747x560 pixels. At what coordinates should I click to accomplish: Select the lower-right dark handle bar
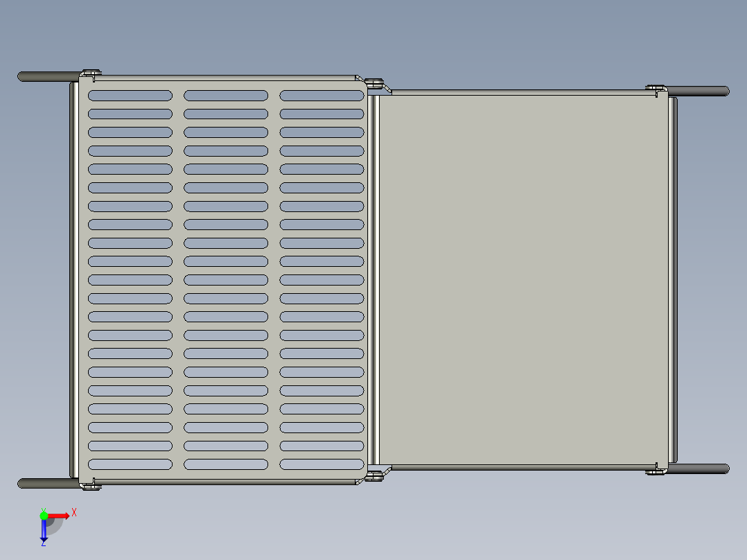697,469
